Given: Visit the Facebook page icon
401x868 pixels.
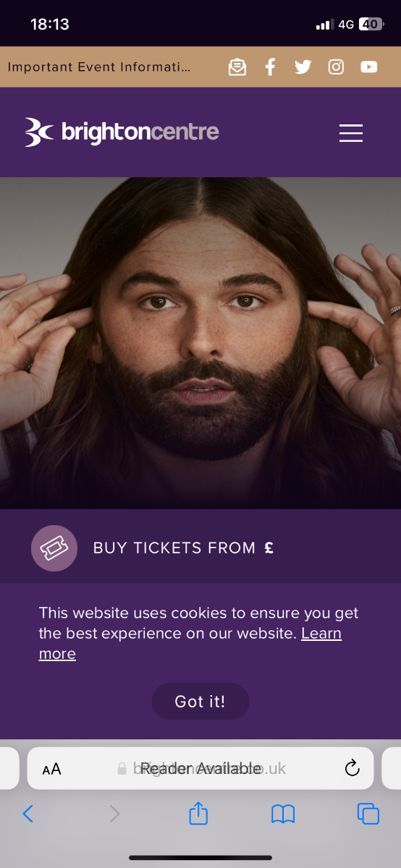Looking at the screenshot, I should tap(270, 67).
